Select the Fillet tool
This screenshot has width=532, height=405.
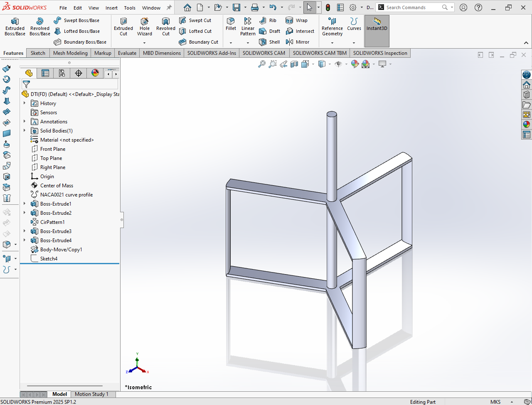[231, 24]
